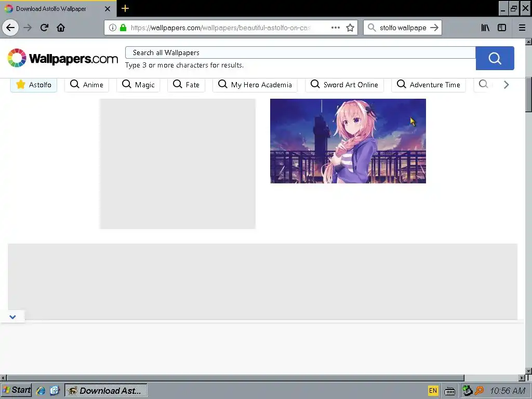Open the browser home page
Image resolution: width=532 pixels, height=399 pixels.
point(61,28)
